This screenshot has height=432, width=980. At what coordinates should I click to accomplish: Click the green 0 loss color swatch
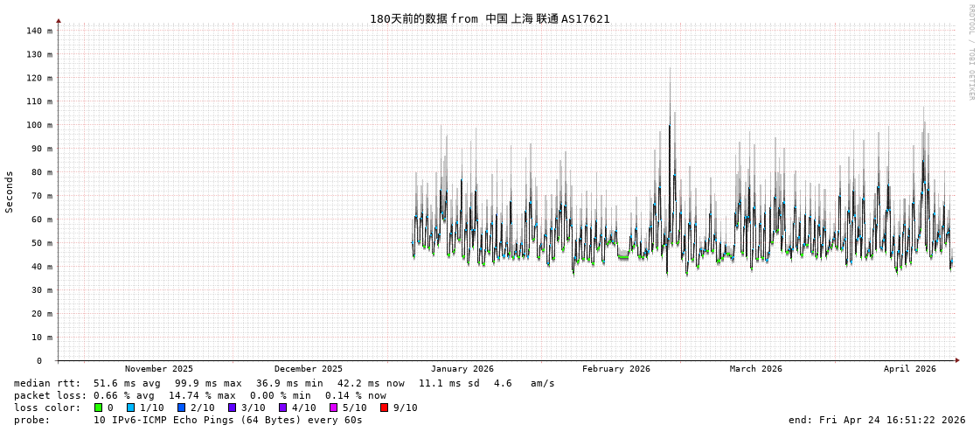[99, 408]
